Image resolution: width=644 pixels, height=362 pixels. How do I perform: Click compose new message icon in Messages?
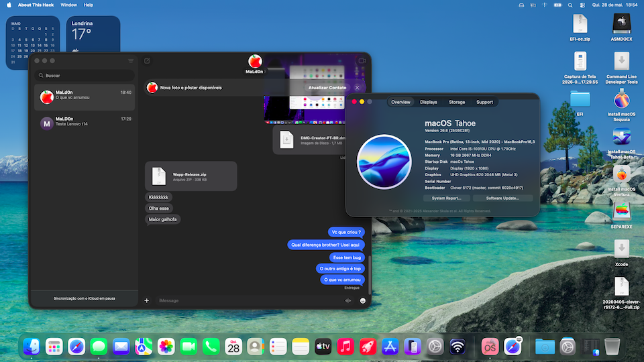coord(147,61)
